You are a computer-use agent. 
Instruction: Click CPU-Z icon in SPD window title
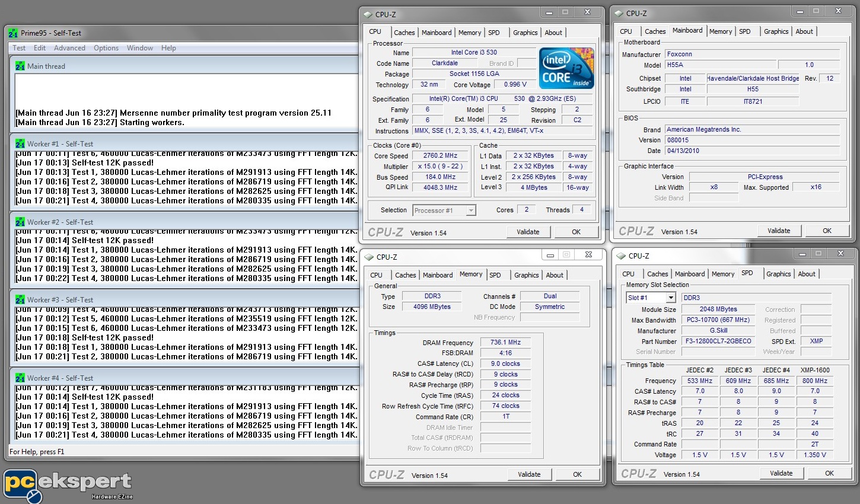(621, 256)
